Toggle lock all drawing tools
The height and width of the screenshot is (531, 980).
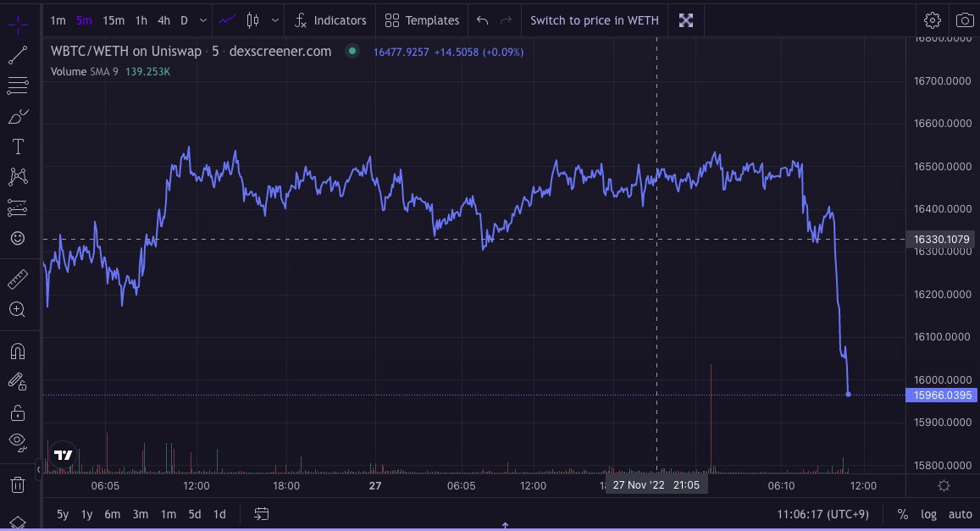click(x=18, y=412)
